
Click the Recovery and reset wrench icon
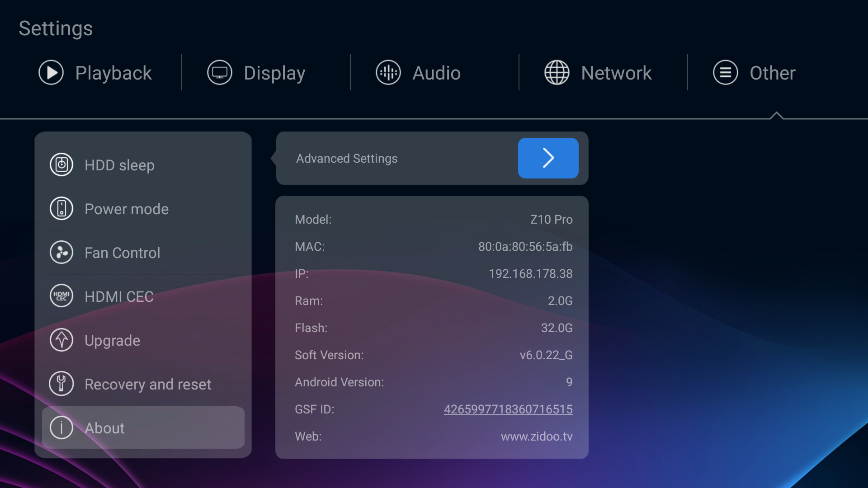click(x=61, y=384)
